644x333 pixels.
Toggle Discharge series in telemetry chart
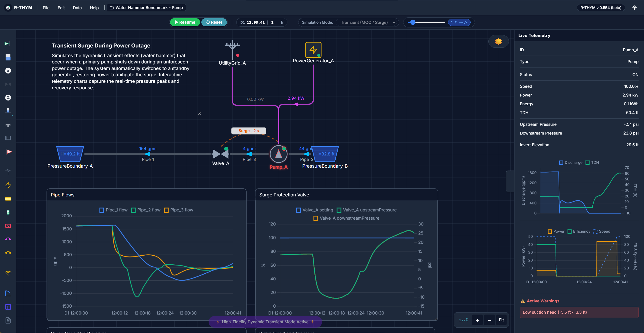[571, 162]
